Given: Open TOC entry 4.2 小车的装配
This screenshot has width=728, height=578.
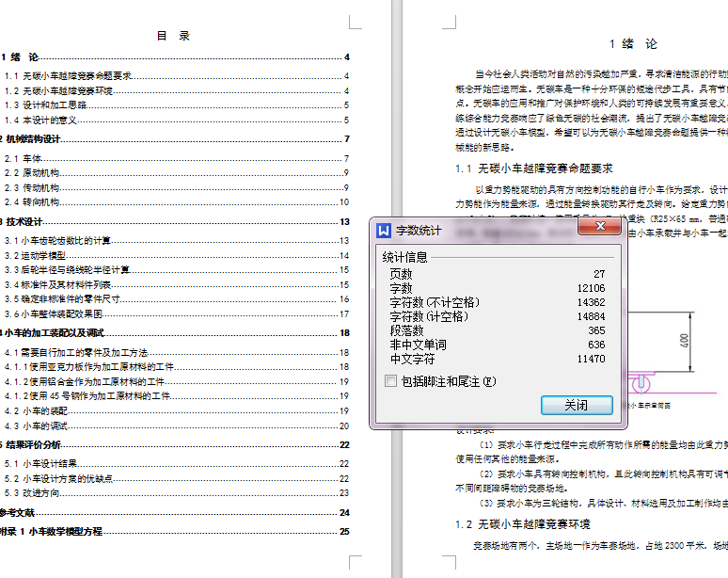Looking at the screenshot, I should pyautogui.click(x=177, y=411).
